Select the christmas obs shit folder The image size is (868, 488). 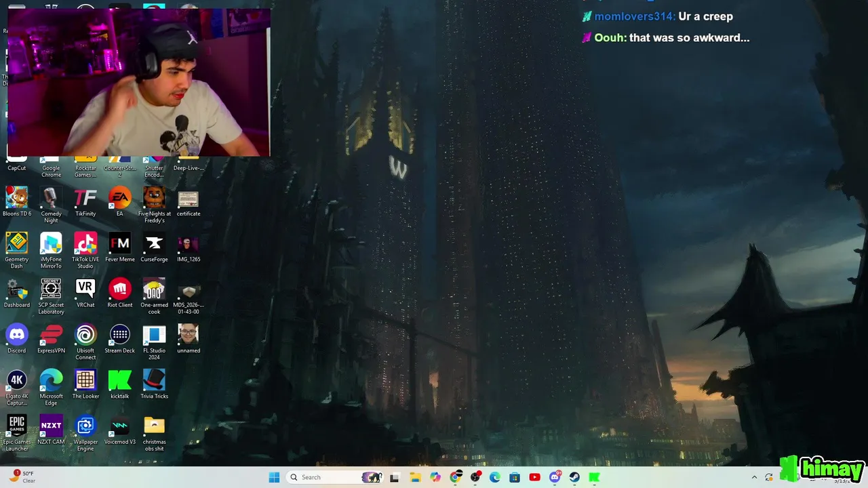coord(154,433)
